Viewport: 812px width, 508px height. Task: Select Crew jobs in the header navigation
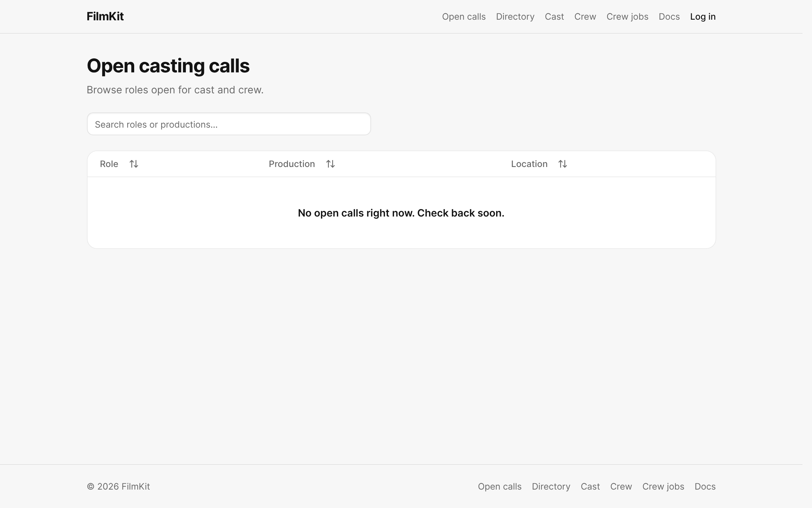[627, 17]
